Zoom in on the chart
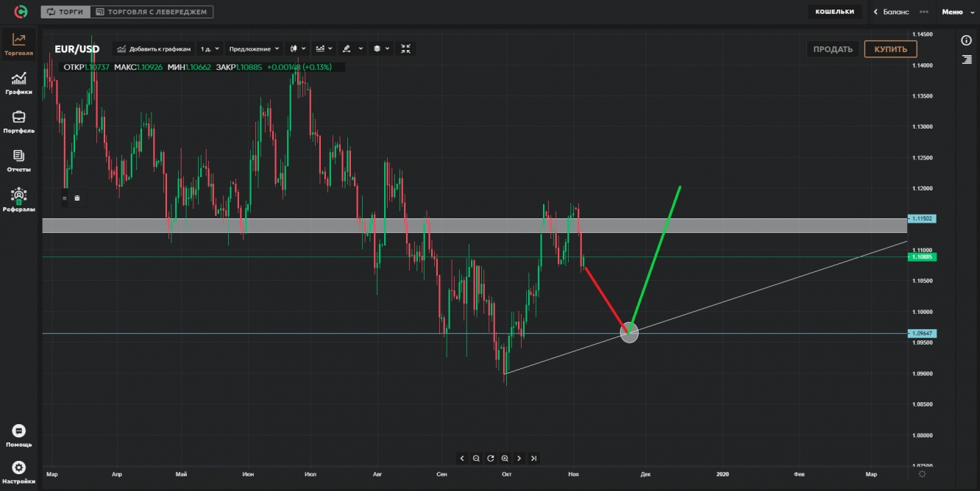The width and height of the screenshot is (980, 491). click(x=504, y=458)
